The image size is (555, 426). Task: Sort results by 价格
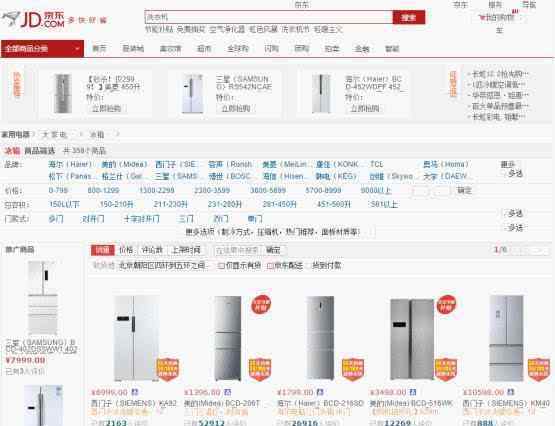[x=126, y=250]
